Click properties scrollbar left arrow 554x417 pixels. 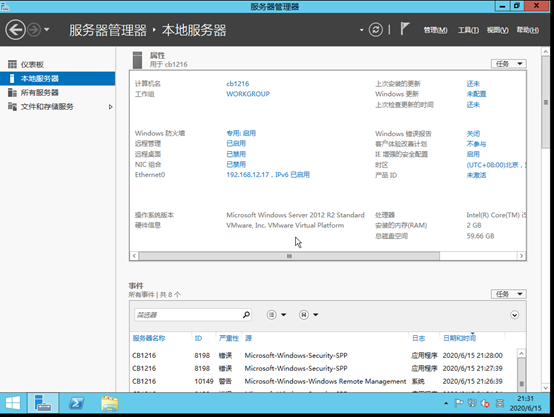[134, 256]
